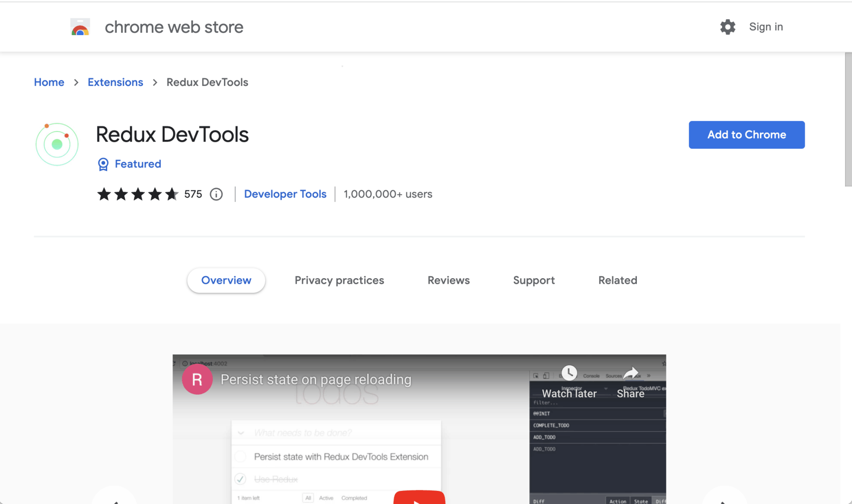
Task: Click the Featured badge ribbon icon
Action: 103,164
